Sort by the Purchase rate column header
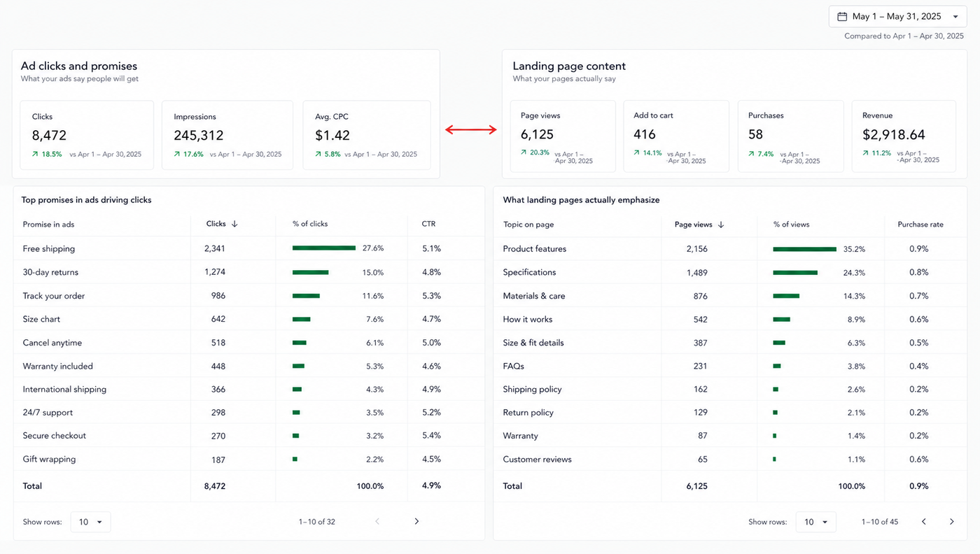980x554 pixels. coord(920,225)
